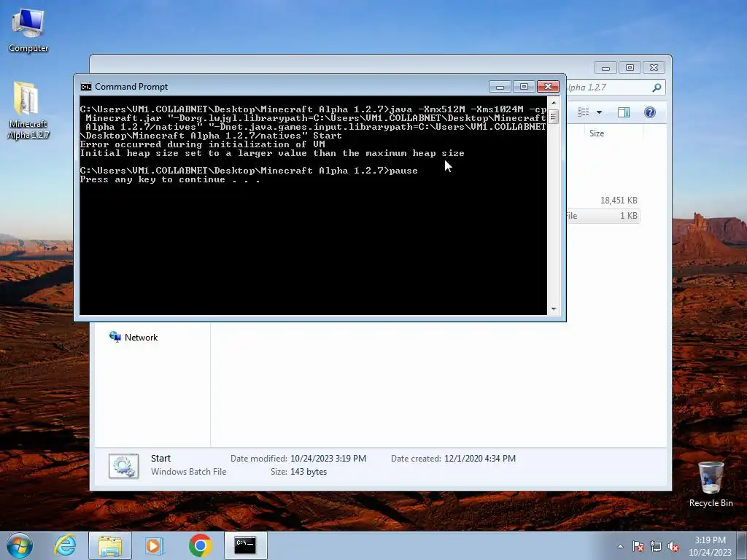
Task: Launch Internet Explorer from the taskbar
Action: click(65, 545)
